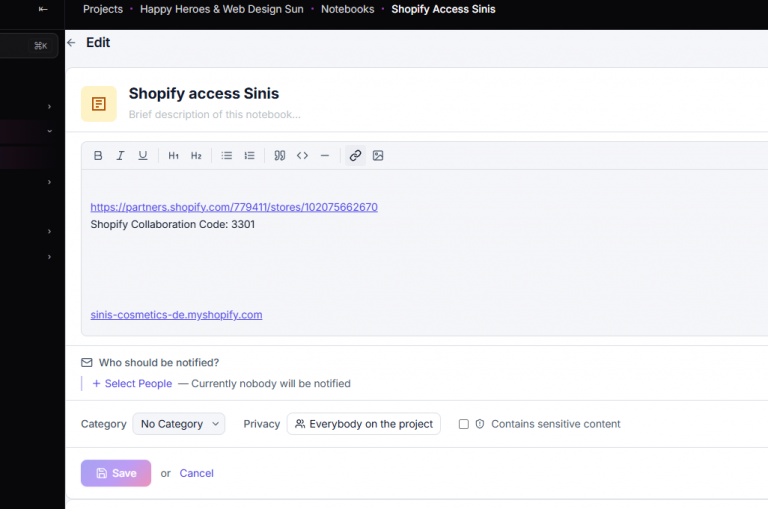Click the insert image icon

(378, 156)
